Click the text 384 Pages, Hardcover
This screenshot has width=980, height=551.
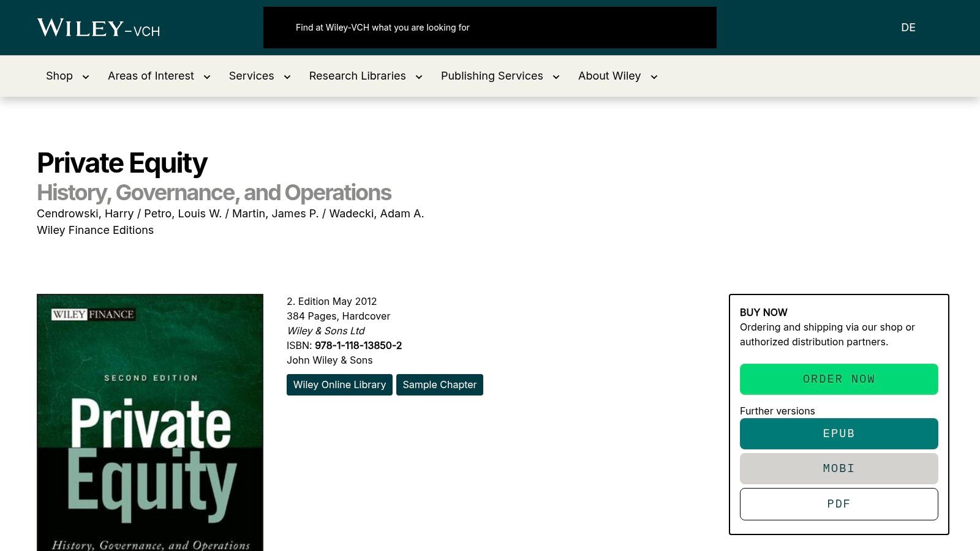338,316
